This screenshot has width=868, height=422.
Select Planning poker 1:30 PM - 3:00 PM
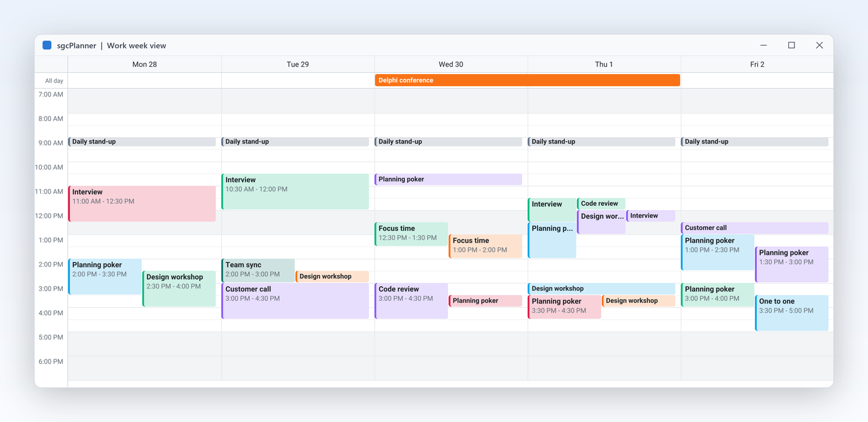[792, 264]
